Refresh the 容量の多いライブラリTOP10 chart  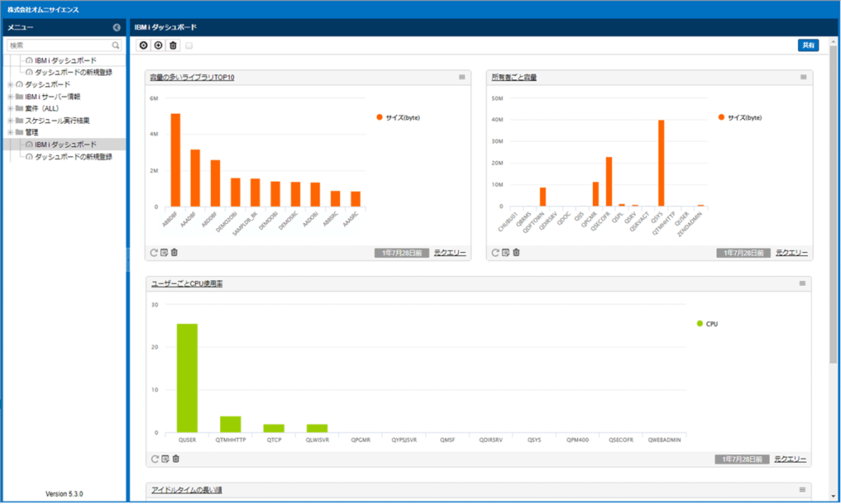click(x=155, y=253)
